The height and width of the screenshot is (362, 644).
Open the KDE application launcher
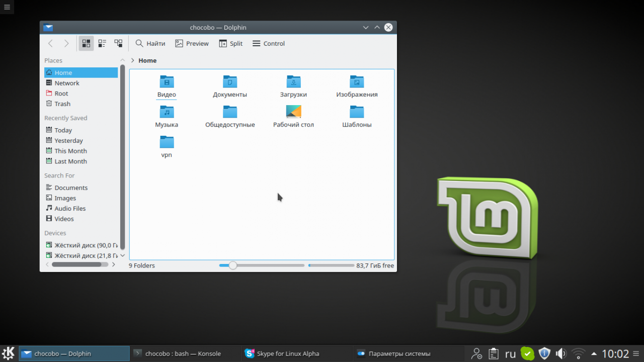[9, 353]
